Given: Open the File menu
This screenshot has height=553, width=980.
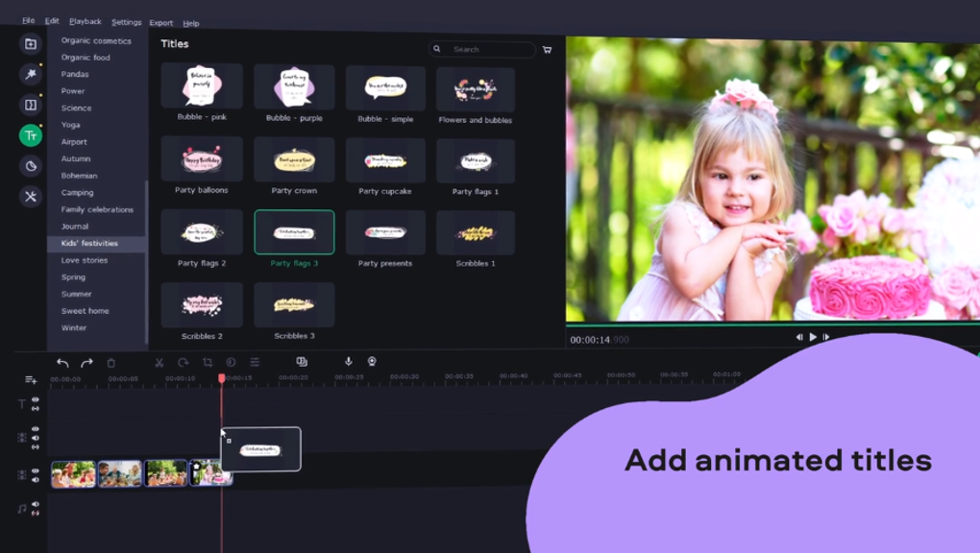Looking at the screenshot, I should pos(28,20).
